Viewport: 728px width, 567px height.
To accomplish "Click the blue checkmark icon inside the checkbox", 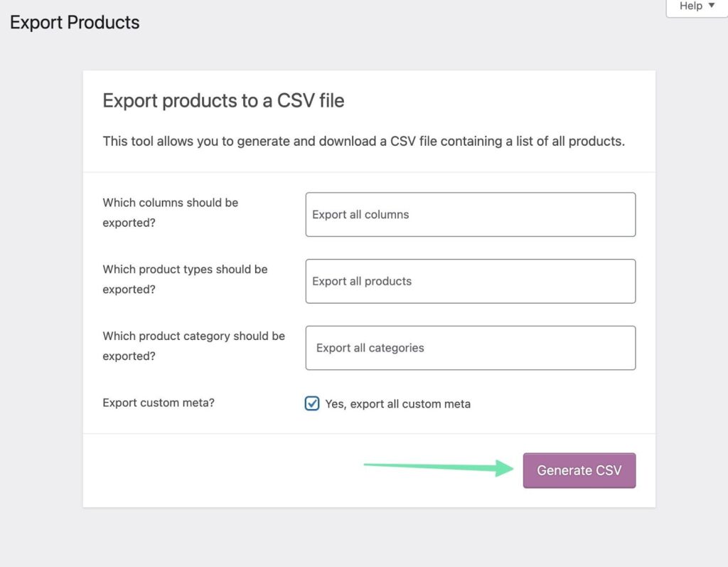I will pyautogui.click(x=312, y=403).
